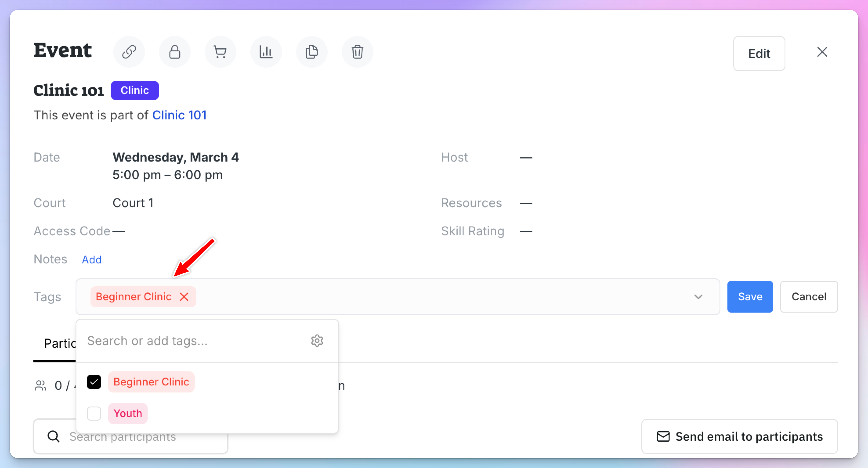Remove the Beginner Clinic tag chip
Image resolution: width=868 pixels, height=468 pixels.
tap(184, 297)
